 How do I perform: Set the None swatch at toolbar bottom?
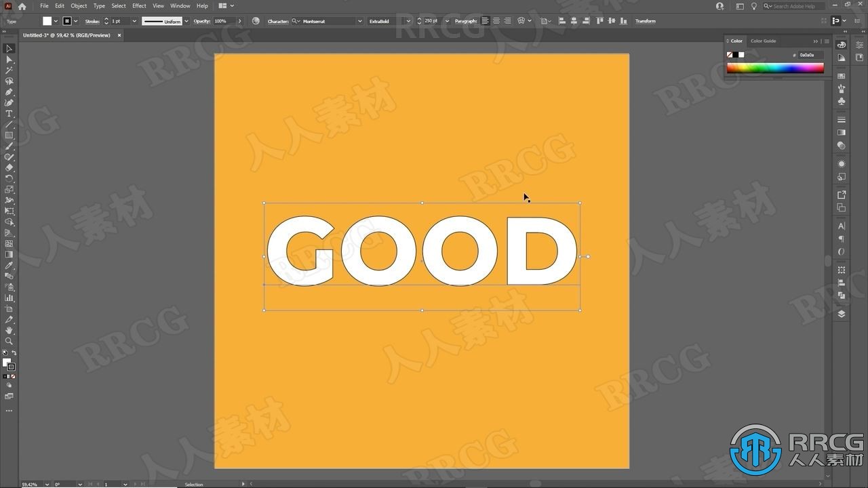tap(13, 376)
